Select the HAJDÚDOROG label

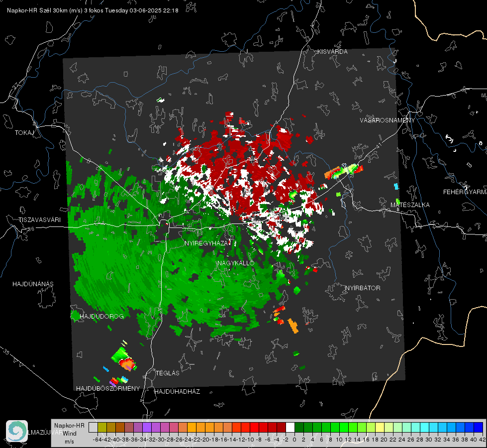[x=101, y=317]
